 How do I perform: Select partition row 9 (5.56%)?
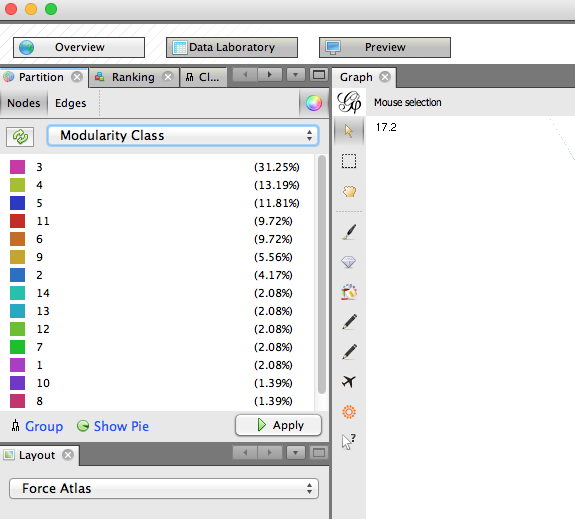click(x=157, y=257)
